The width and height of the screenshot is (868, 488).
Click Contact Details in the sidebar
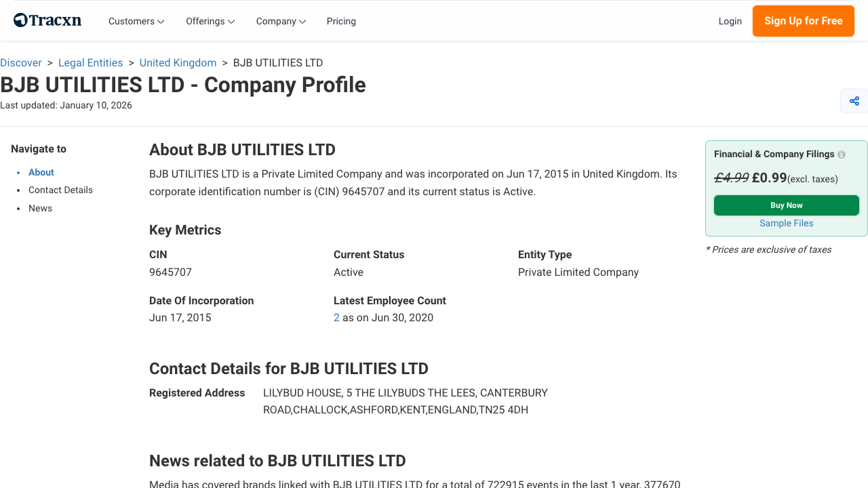coord(60,190)
